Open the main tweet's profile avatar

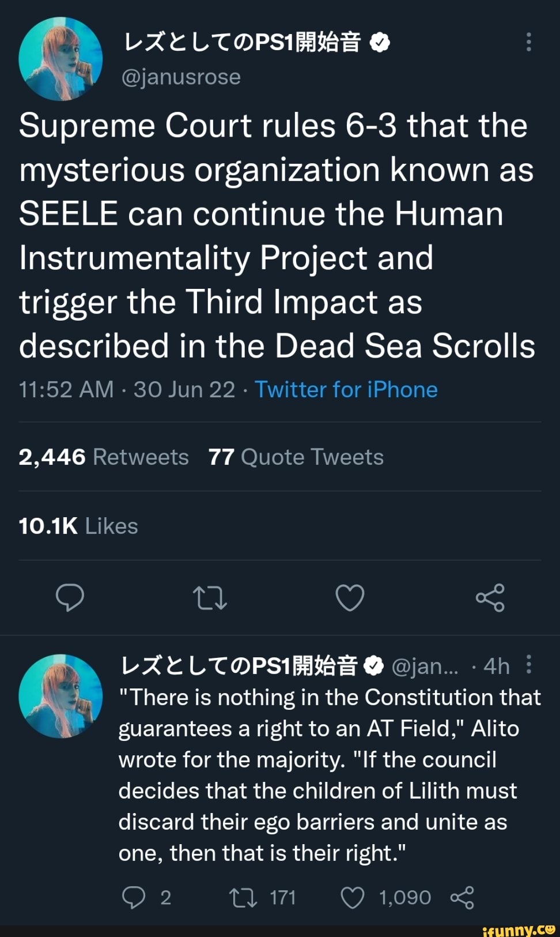click(60, 59)
